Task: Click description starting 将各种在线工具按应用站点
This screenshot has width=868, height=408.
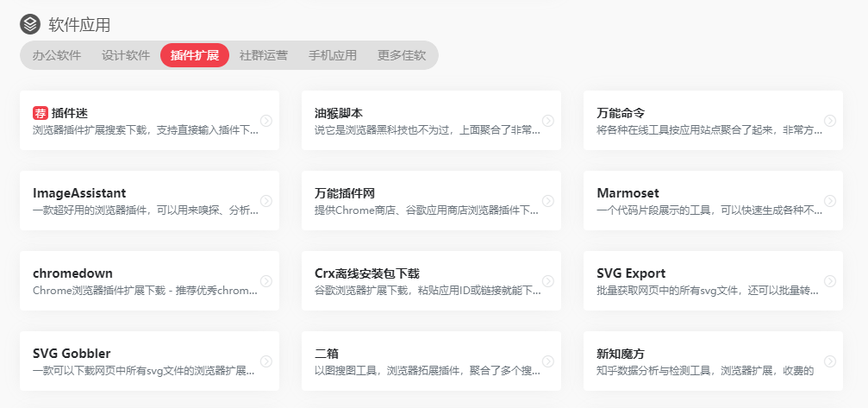Action: tap(709, 131)
